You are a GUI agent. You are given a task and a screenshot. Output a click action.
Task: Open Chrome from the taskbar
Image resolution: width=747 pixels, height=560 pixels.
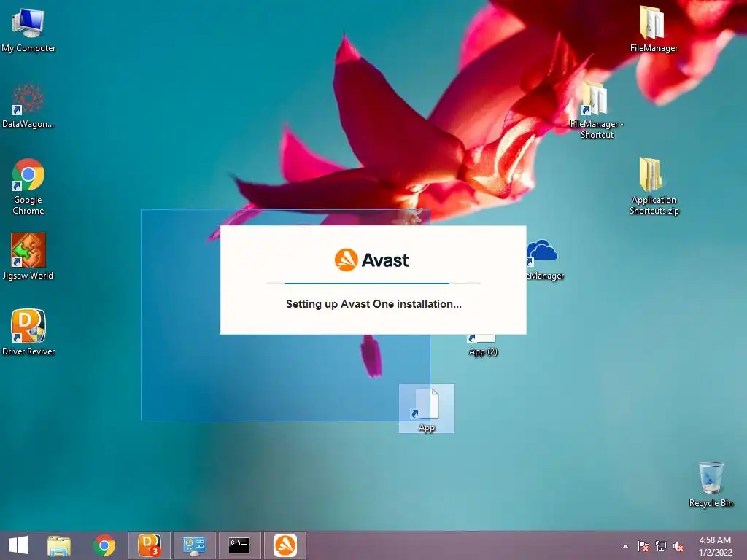tap(104, 545)
